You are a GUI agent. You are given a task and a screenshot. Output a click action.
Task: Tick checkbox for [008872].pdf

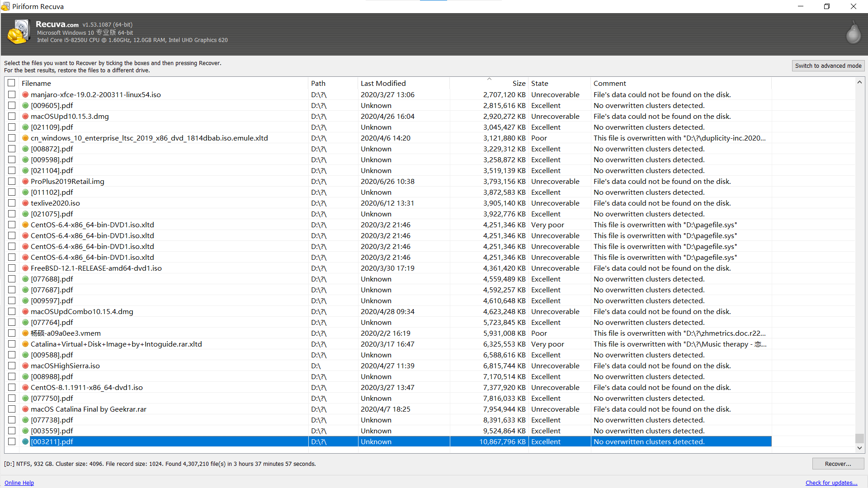[12, 149]
